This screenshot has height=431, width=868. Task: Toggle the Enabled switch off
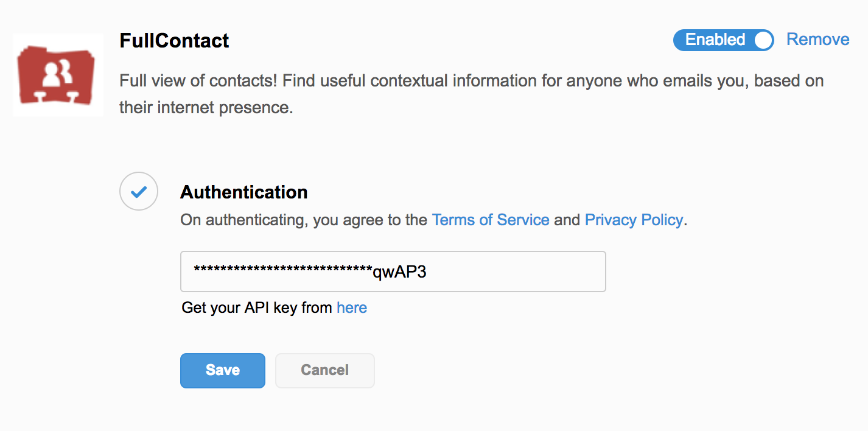pyautogui.click(x=723, y=40)
